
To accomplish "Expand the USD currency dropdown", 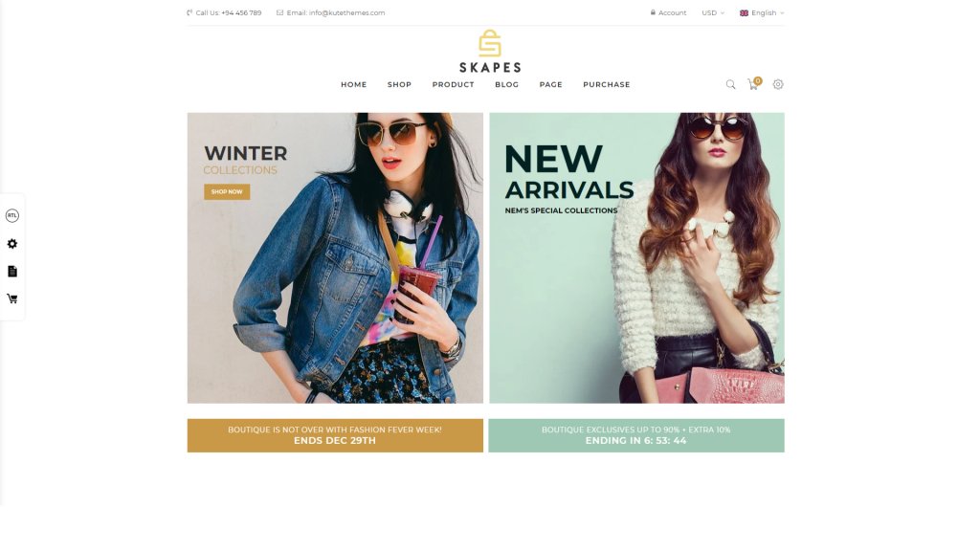I will 712,12.
